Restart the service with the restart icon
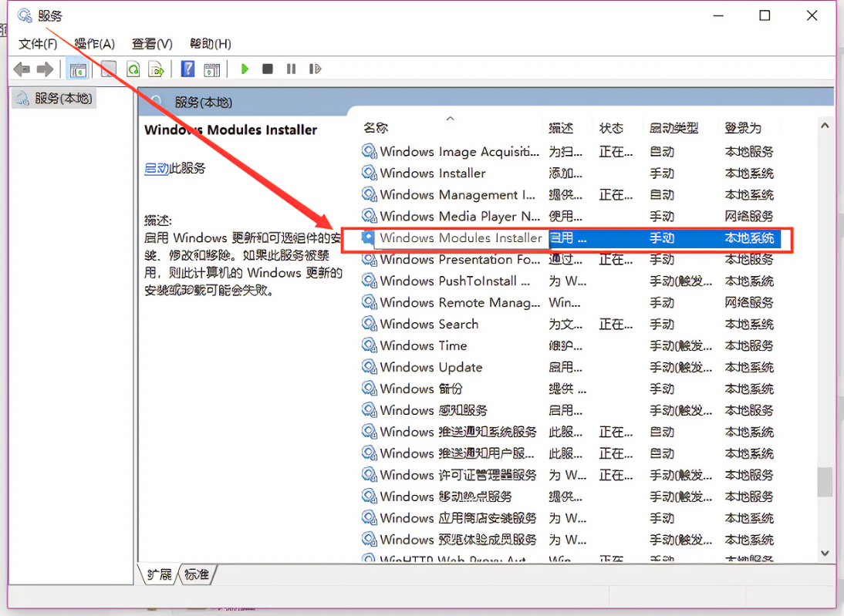Image resolution: width=844 pixels, height=616 pixels. (x=315, y=69)
